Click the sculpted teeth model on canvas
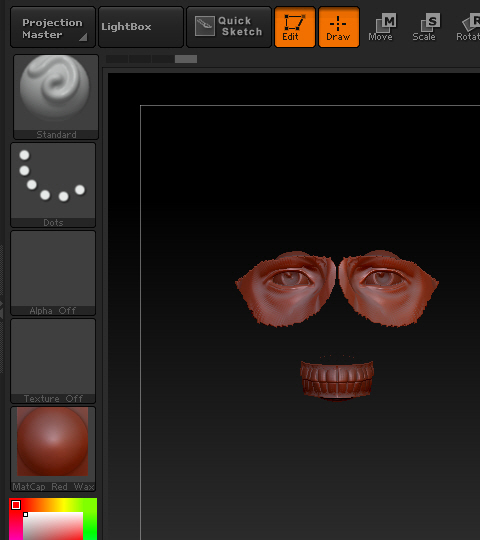This screenshot has width=480, height=540. 337,380
